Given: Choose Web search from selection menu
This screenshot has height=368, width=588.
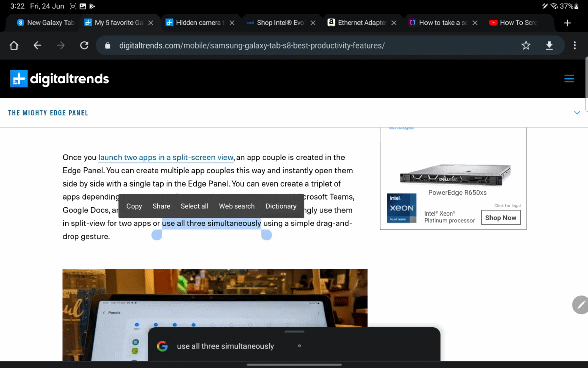Looking at the screenshot, I should click(x=236, y=206).
